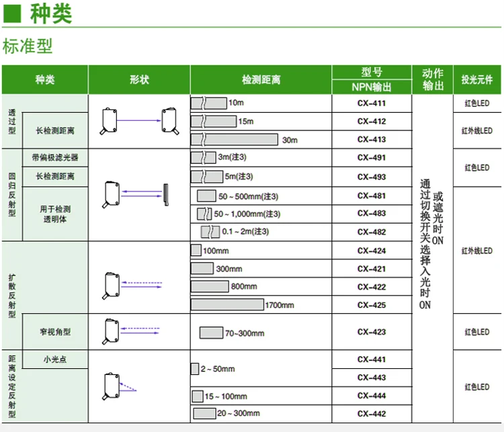The width and height of the screenshot is (504, 432).
Task: Click the 30m gray distance bar
Action: click(235, 140)
